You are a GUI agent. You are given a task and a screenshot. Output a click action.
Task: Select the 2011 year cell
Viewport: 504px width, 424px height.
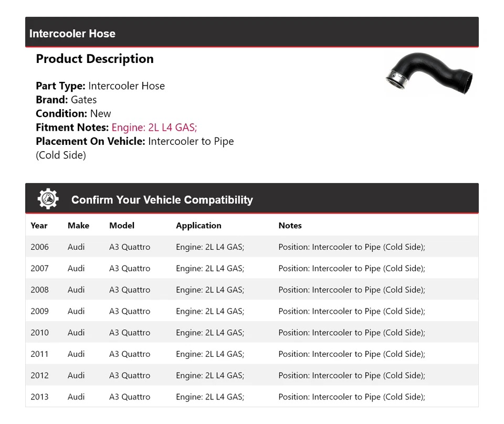coord(39,354)
